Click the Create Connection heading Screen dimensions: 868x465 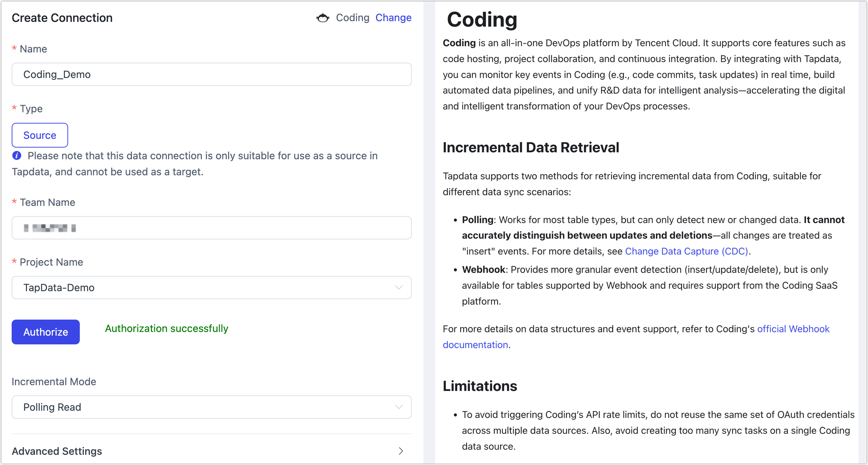pos(62,17)
